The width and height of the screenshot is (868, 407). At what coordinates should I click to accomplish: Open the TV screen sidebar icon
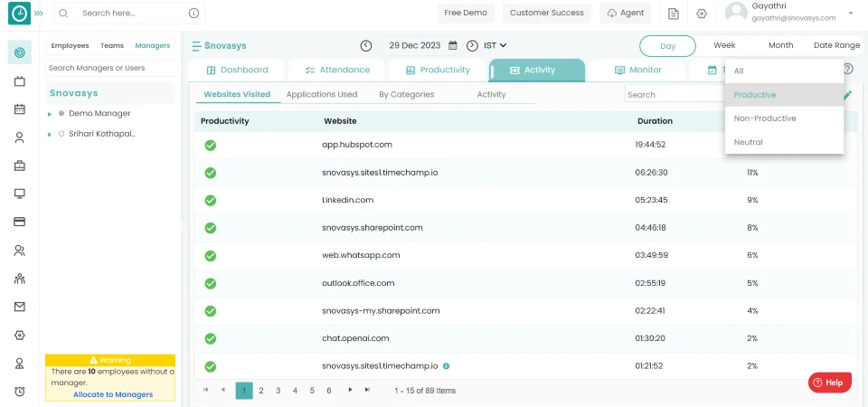tap(19, 81)
